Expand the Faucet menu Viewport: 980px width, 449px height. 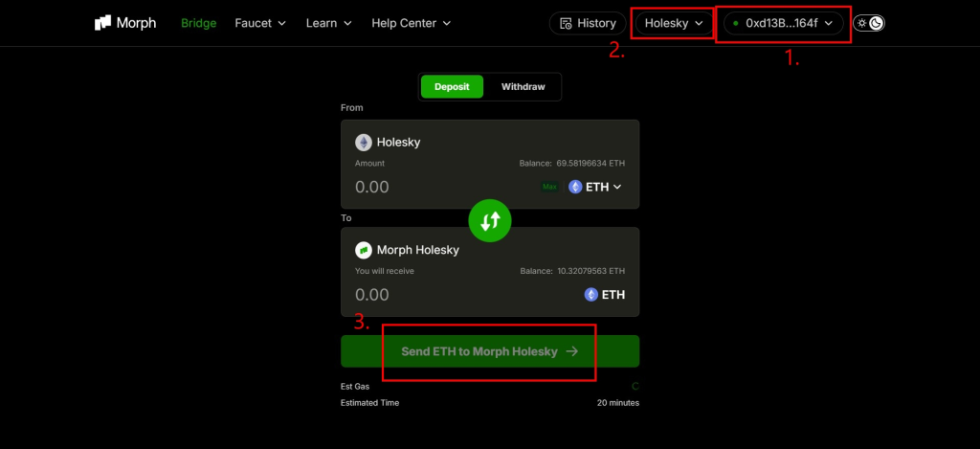click(259, 23)
